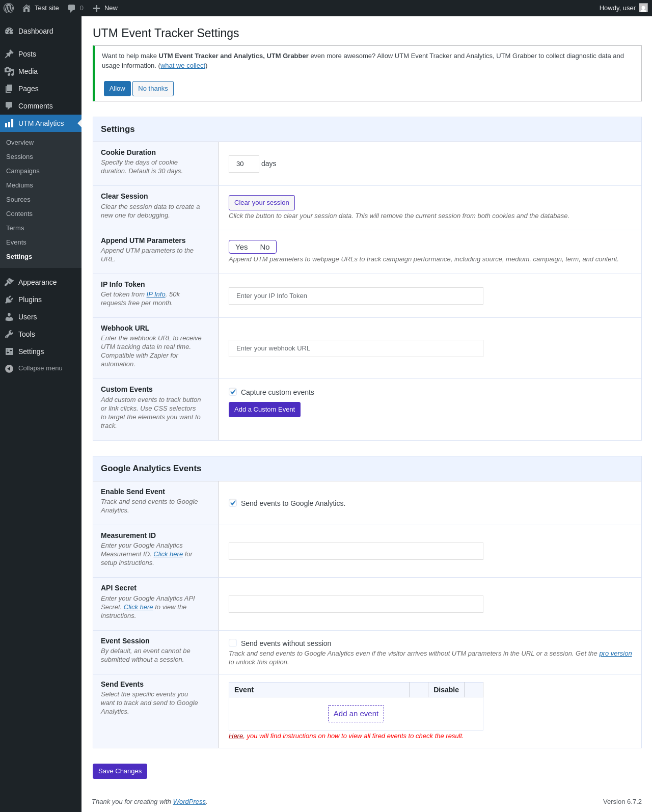The height and width of the screenshot is (812, 652).
Task: Select Yes for Append UTM Parameters
Action: pos(241,247)
